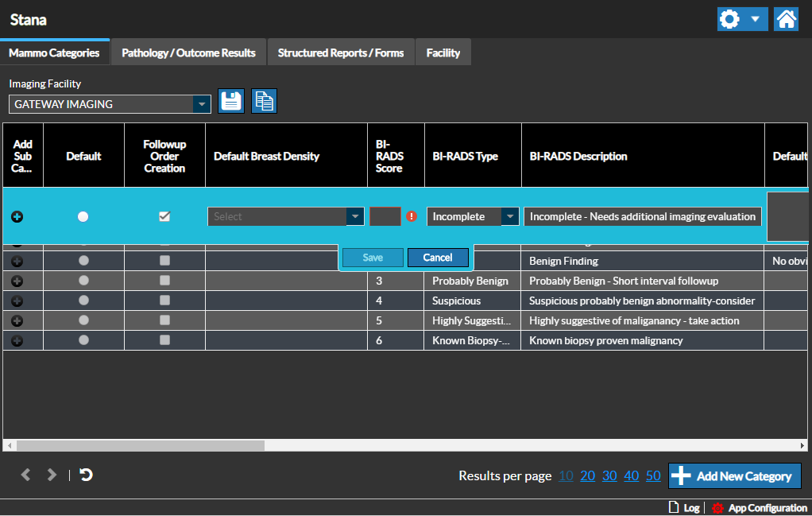The width and height of the screenshot is (812, 516).
Task: Add sub category in the editing row
Action: coord(17,216)
